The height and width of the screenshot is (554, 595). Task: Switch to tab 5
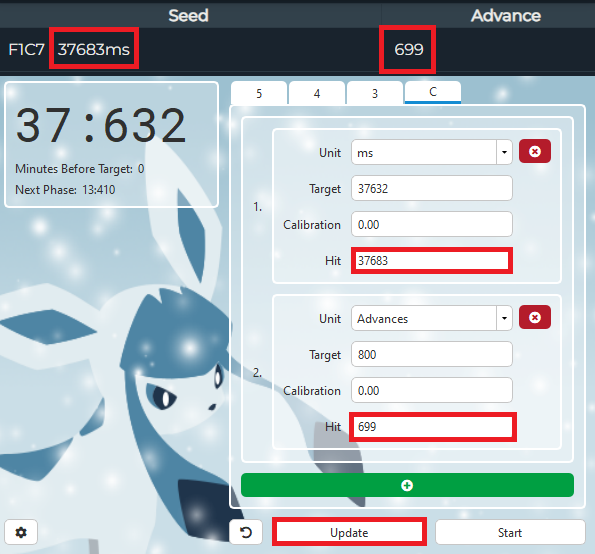(x=259, y=93)
